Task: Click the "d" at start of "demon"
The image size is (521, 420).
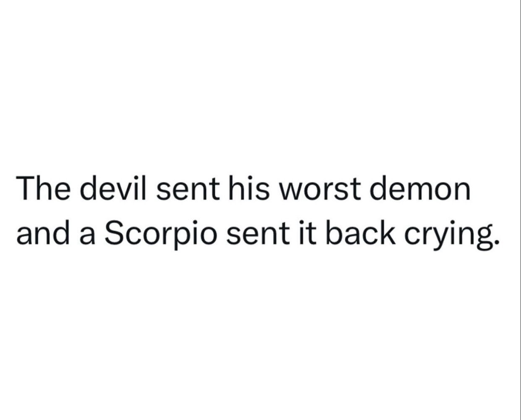Action: tap(379, 188)
